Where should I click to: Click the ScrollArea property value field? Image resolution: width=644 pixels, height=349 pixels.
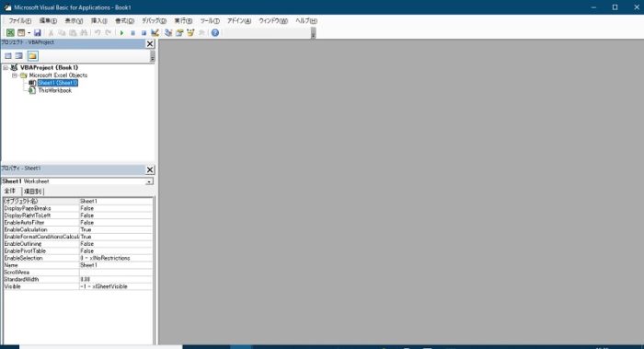[x=116, y=273]
